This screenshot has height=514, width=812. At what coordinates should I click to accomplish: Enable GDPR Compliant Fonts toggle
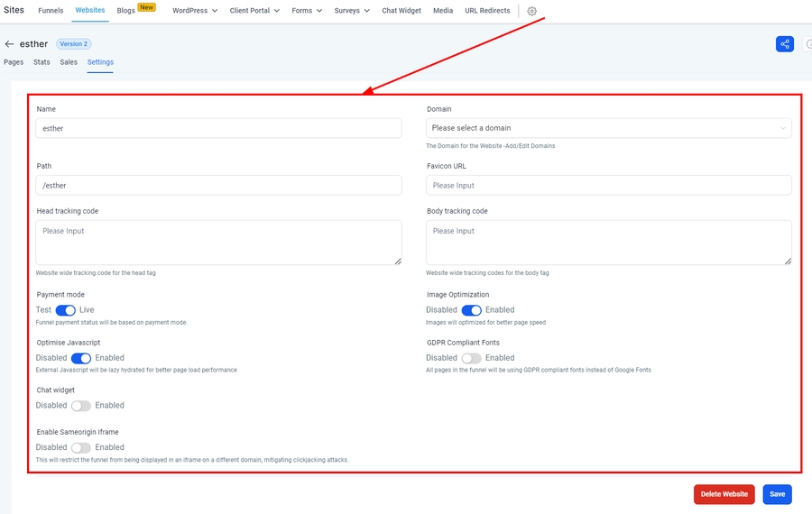pos(471,358)
